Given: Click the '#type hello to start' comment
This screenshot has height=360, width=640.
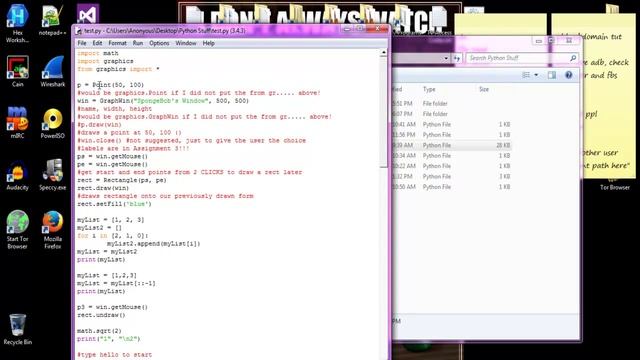Looking at the screenshot, I should 114,355.
